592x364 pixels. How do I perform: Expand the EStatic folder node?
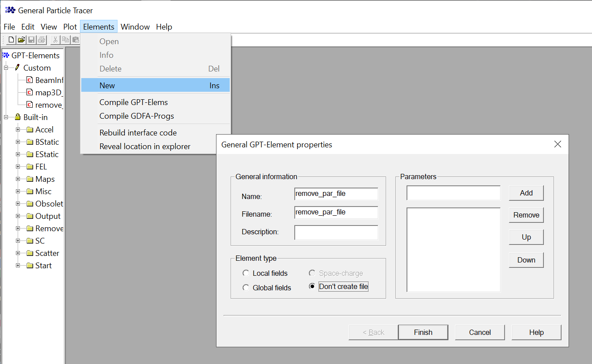tap(18, 154)
